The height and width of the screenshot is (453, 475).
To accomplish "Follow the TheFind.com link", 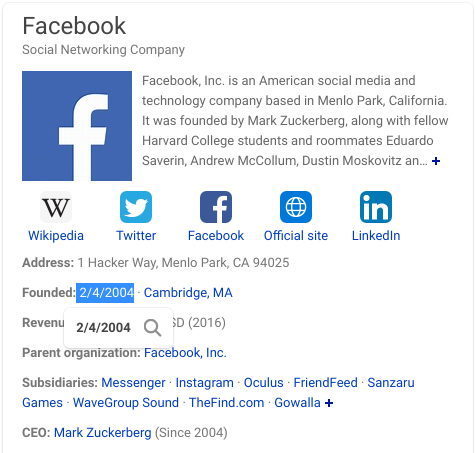I will [227, 403].
